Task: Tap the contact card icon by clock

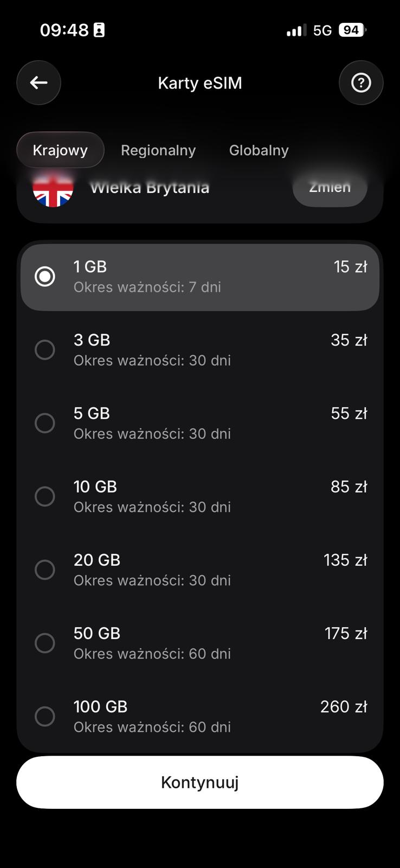Action: pyautogui.click(x=99, y=30)
